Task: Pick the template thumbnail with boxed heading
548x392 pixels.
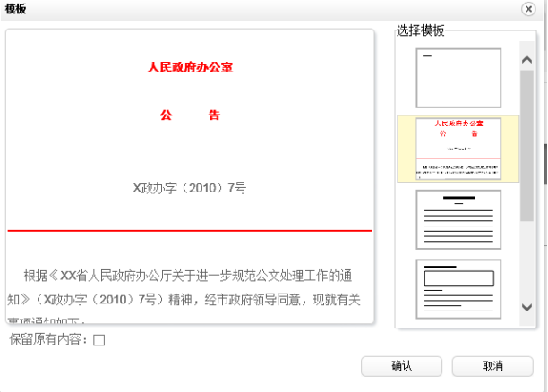Action: tap(458, 287)
